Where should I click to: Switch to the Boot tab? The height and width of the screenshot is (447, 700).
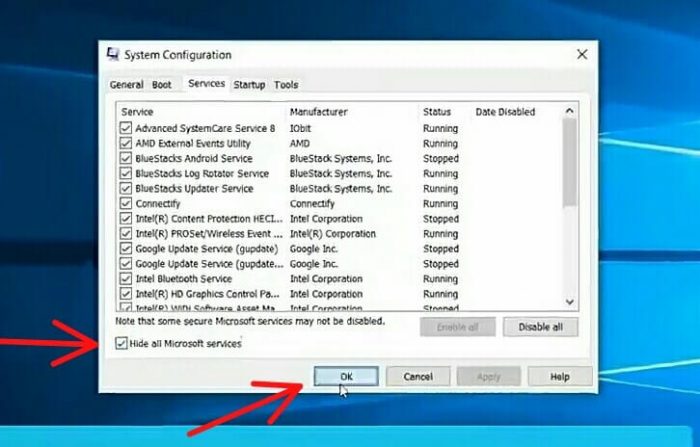[x=161, y=84]
